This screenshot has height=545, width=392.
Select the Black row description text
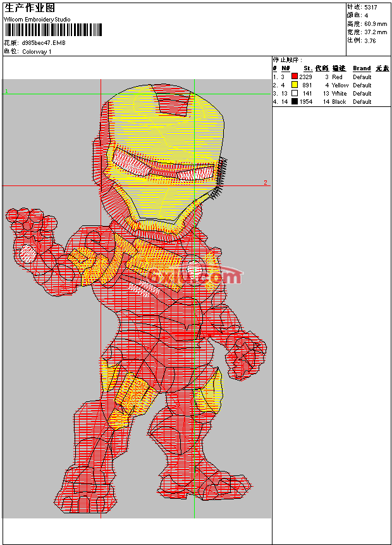click(x=338, y=101)
